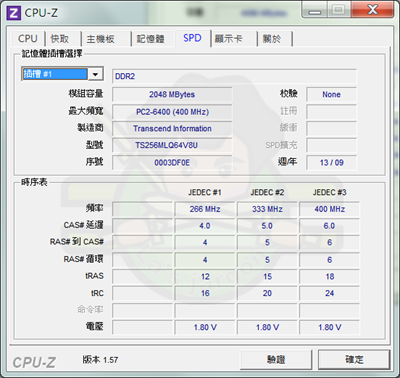Click the 400 MHz frequency cell in JEDEC #3

coord(329,209)
